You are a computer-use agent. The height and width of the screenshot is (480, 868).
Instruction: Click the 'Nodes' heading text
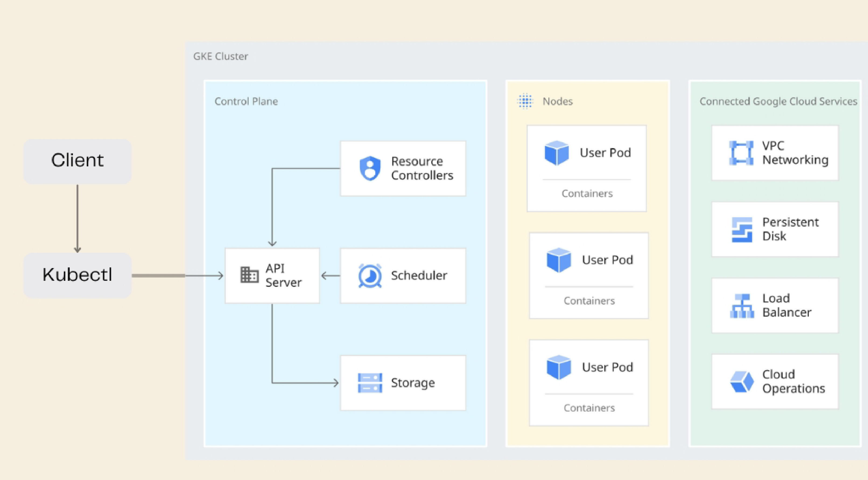(557, 101)
